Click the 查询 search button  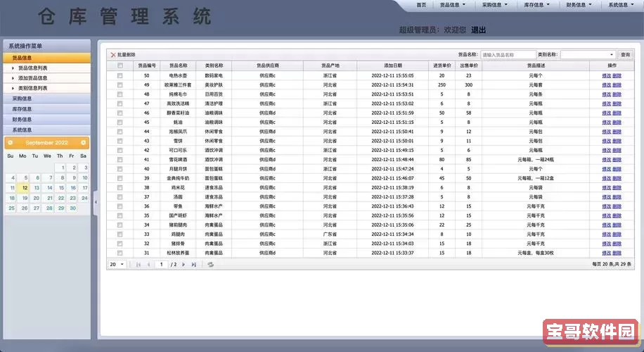(x=625, y=55)
